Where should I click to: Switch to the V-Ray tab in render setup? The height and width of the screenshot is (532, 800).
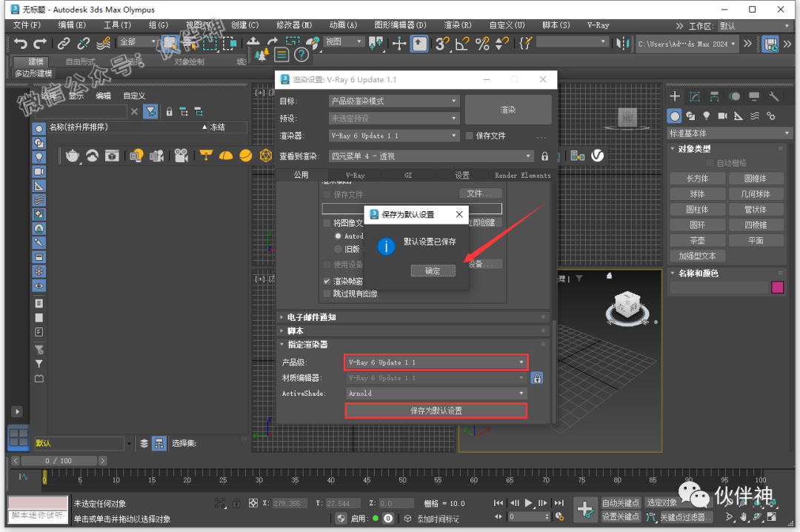pos(355,175)
